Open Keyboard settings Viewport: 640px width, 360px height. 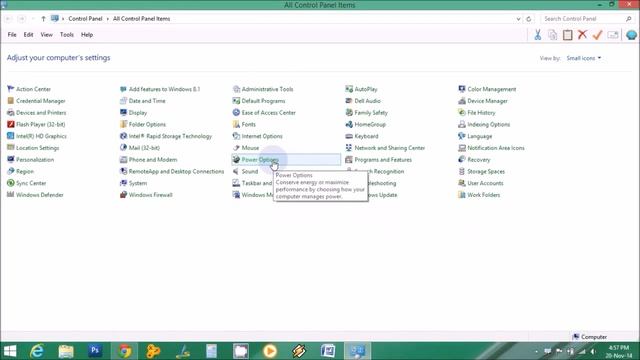(362, 136)
